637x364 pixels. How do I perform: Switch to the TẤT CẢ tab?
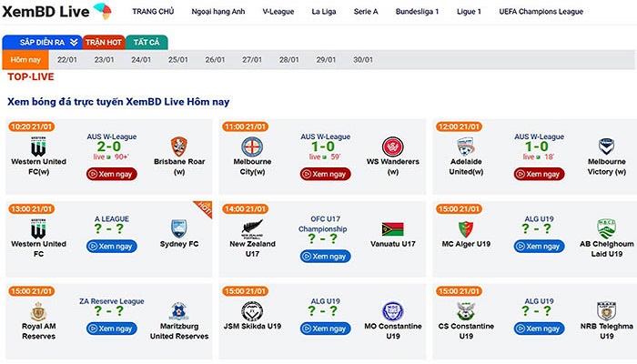click(147, 42)
